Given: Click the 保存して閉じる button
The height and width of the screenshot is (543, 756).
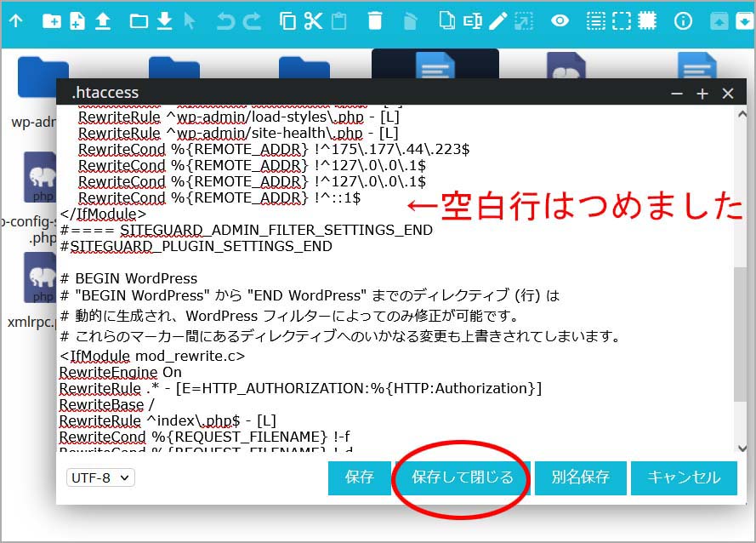Looking at the screenshot, I should click(463, 477).
